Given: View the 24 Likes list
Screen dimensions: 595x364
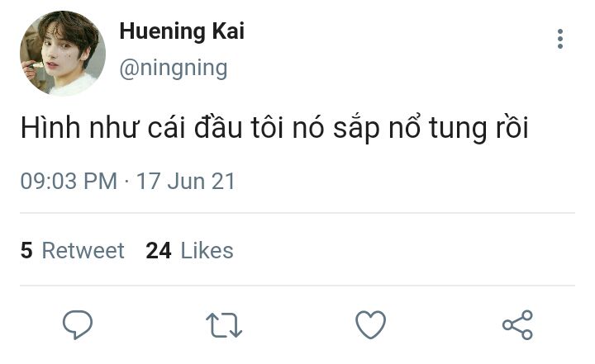Looking at the screenshot, I should click(189, 251).
